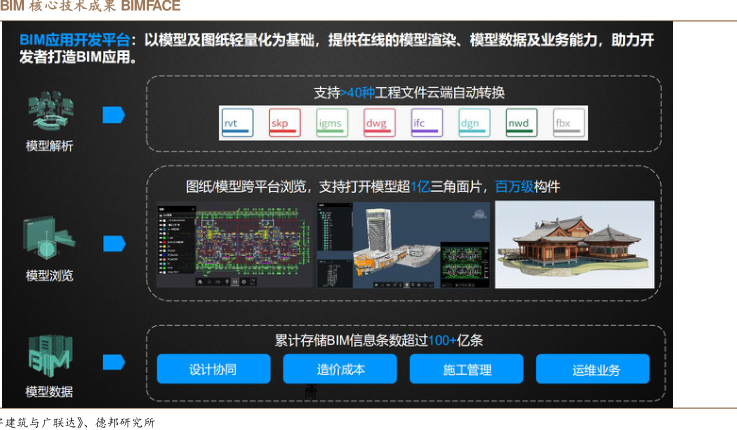Image resolution: width=737 pixels, height=430 pixels.
Task: Click the 模型解析 icon
Action: [49, 112]
